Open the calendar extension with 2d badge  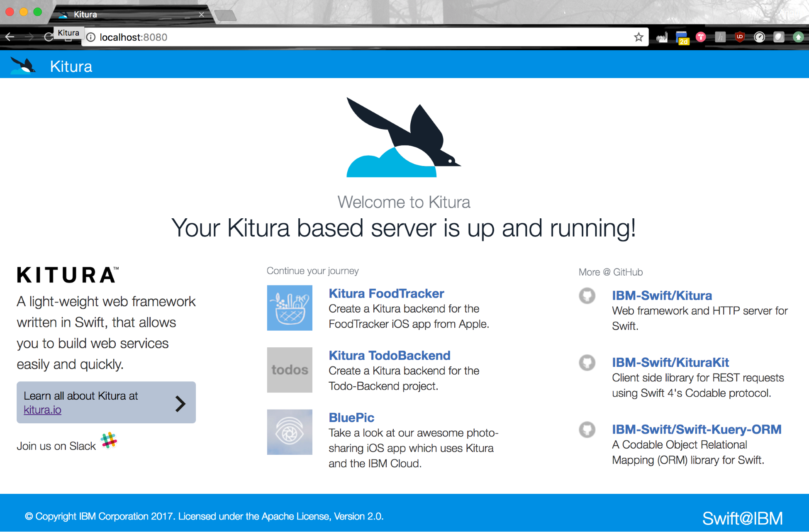point(682,38)
